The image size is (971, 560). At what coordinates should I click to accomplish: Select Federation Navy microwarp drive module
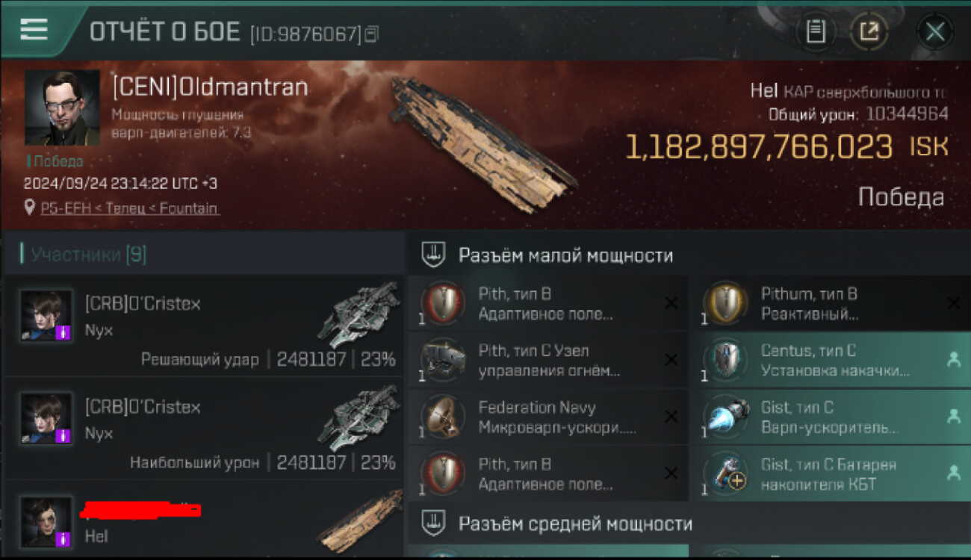[x=548, y=417]
